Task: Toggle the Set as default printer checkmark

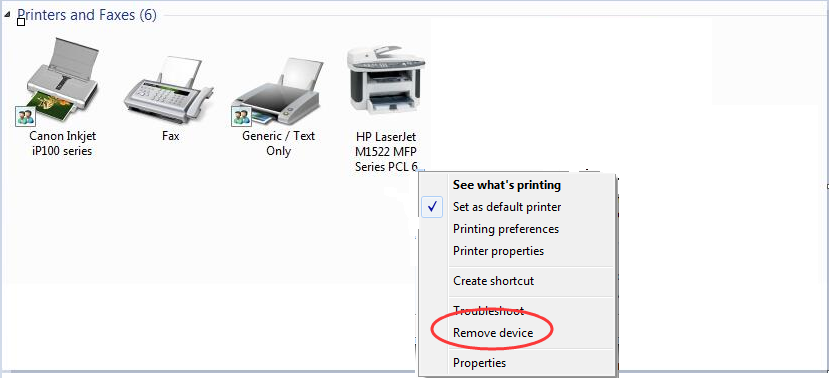Action: pos(433,207)
